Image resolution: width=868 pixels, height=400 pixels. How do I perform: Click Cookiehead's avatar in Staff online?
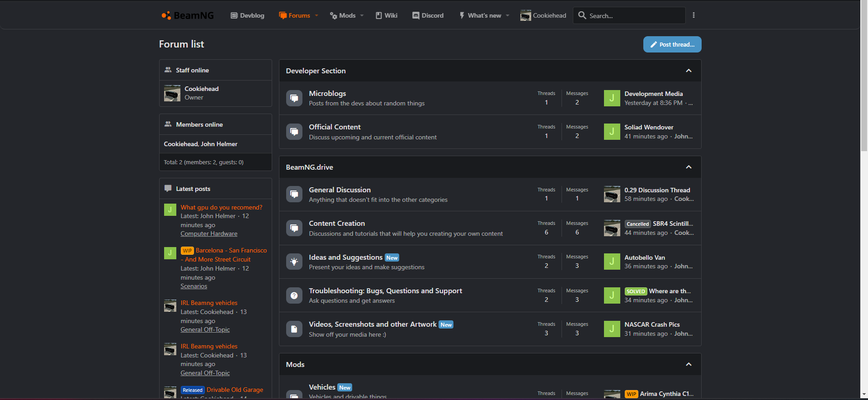point(172,93)
